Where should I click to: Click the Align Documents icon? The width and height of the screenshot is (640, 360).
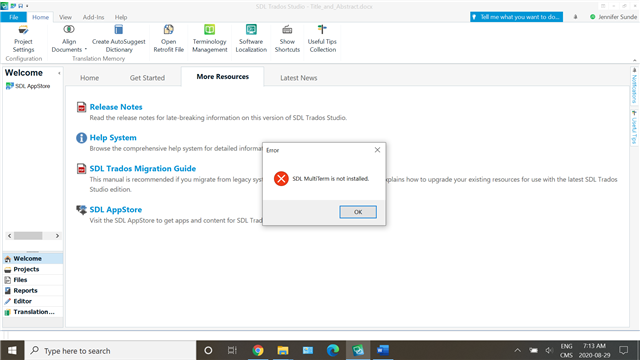(x=69, y=30)
